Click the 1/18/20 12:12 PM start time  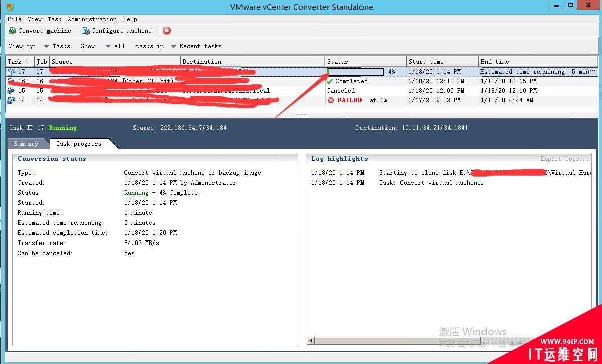click(x=436, y=81)
